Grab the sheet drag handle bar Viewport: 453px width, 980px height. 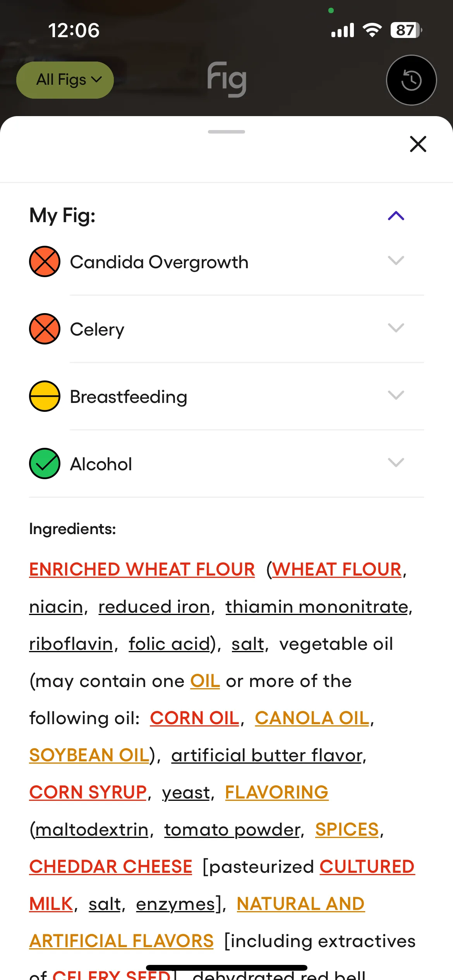pyautogui.click(x=226, y=132)
